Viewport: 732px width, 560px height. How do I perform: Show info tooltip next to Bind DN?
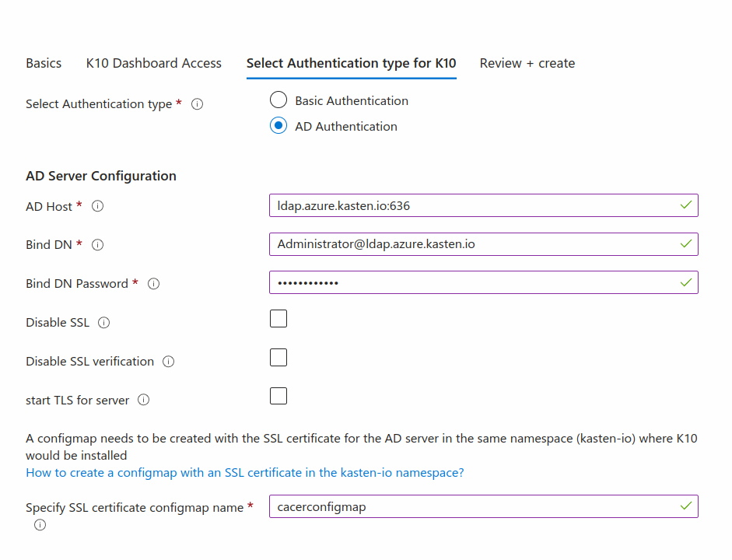coord(97,244)
